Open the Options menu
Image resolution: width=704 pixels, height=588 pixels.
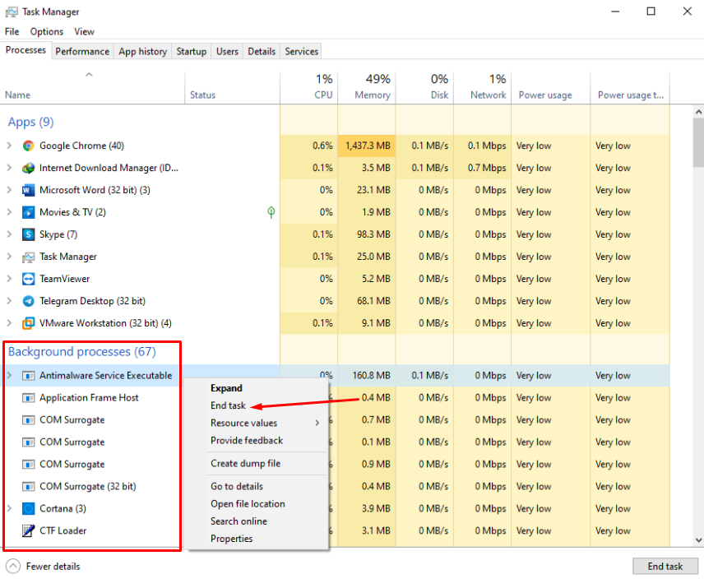[46, 31]
